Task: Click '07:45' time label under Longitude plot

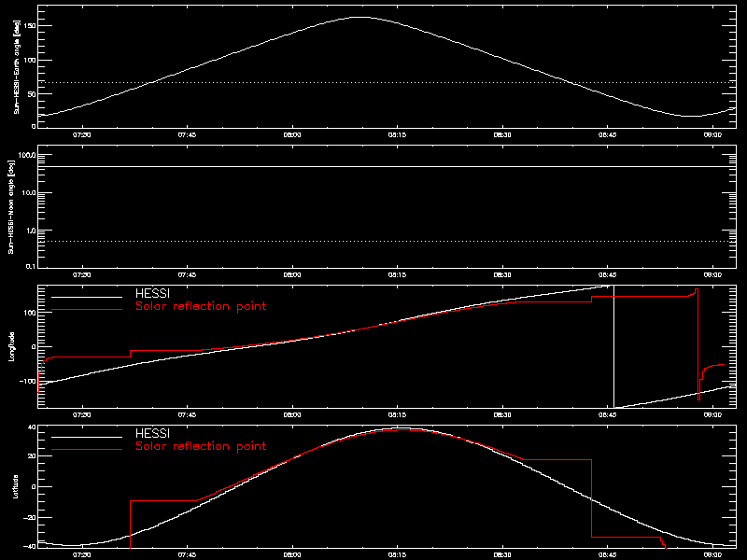Action: 187,415
